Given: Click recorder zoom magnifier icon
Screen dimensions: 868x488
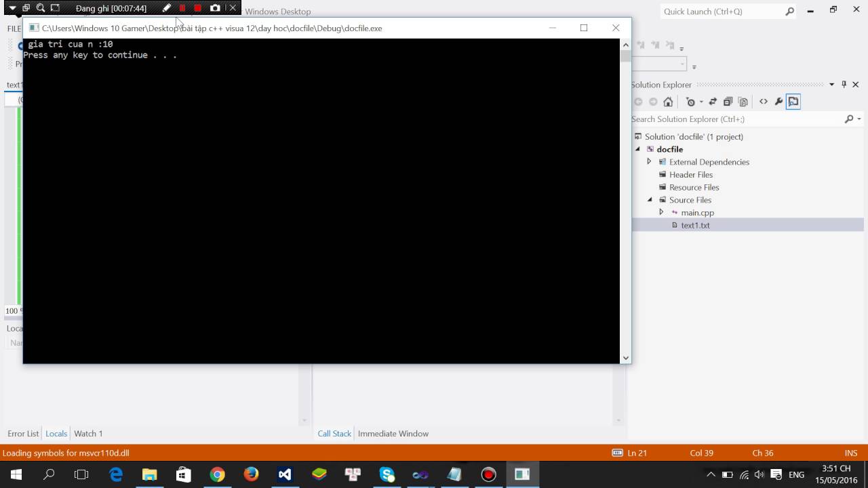Looking at the screenshot, I should point(41,8).
